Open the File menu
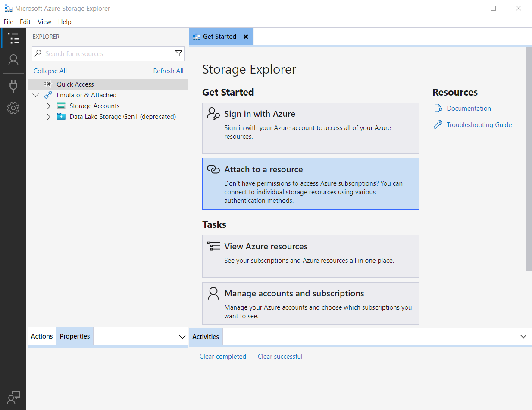Viewport: 532px width, 410px height. coord(9,22)
